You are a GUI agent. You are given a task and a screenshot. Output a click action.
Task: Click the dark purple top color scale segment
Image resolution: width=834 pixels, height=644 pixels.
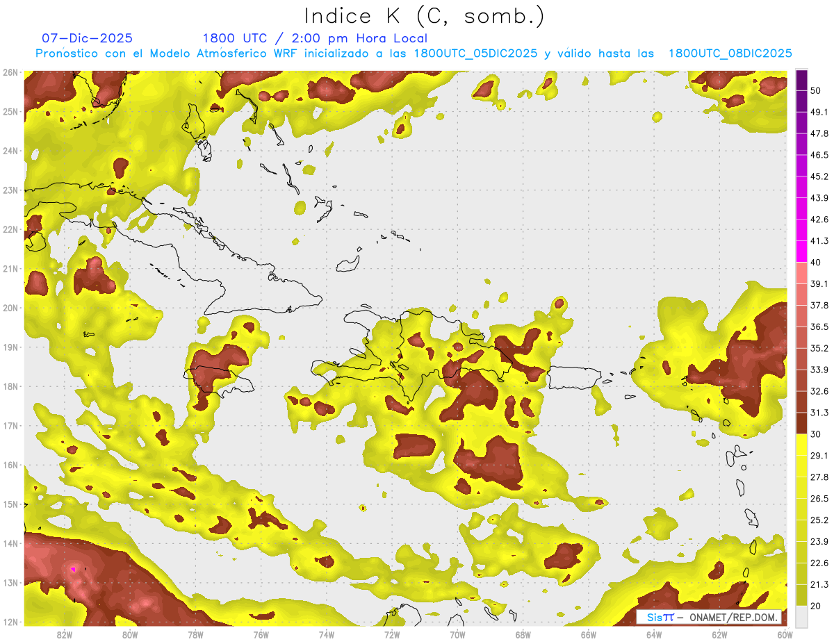[x=801, y=81]
